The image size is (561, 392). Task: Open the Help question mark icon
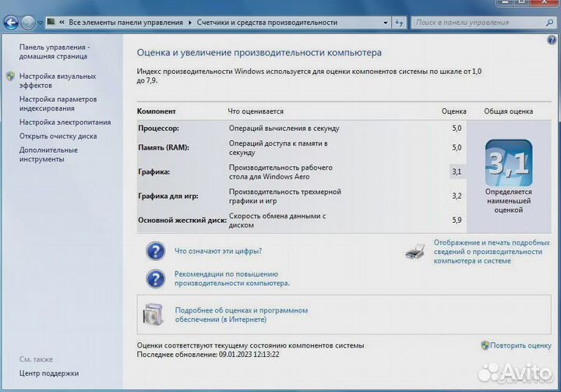(552, 40)
